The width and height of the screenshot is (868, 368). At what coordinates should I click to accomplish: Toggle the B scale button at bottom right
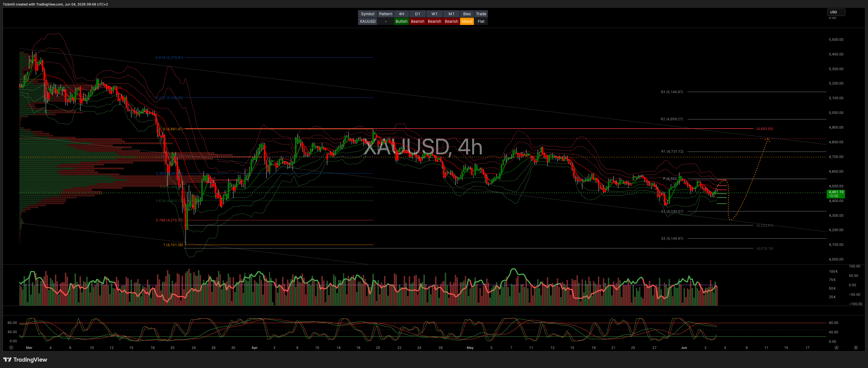856,347
